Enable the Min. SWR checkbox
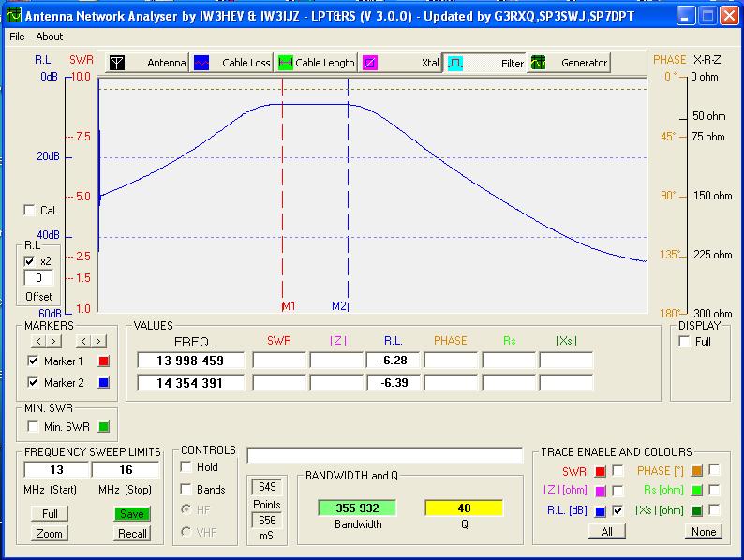 [34, 427]
